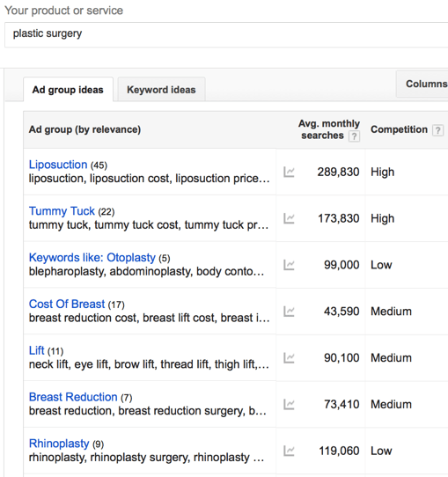Select the 173,830 monthly searches value

click(x=339, y=218)
